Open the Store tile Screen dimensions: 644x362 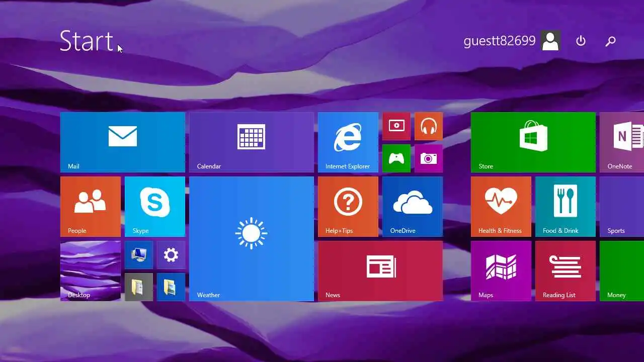[x=533, y=142]
